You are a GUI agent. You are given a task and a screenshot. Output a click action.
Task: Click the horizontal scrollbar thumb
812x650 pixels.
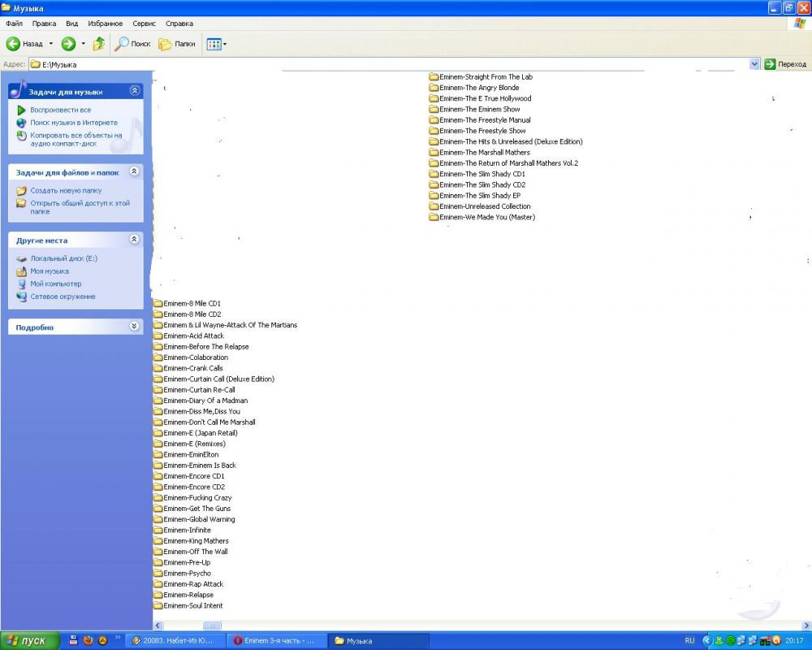212,626
